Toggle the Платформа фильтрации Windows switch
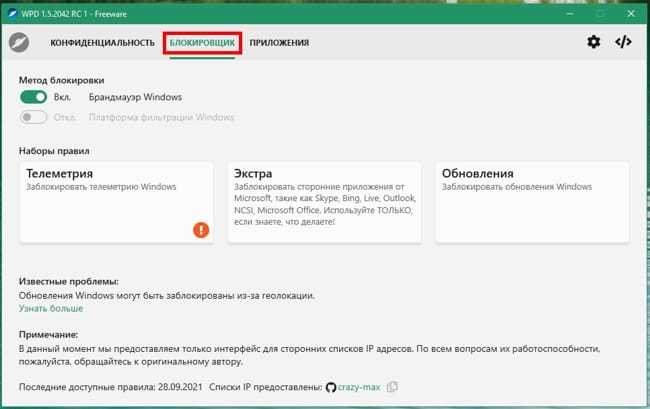This screenshot has width=650, height=409. (34, 117)
